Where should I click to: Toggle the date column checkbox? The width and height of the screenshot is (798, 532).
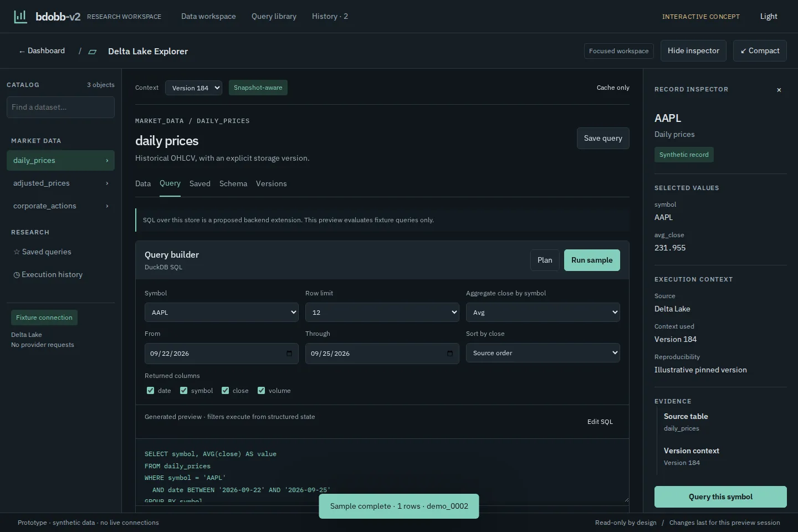coord(150,391)
